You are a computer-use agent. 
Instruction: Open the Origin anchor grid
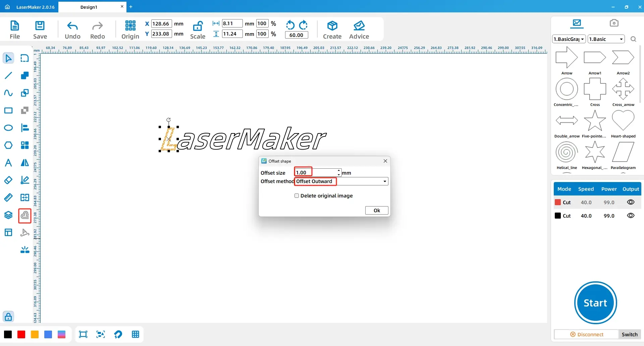(130, 30)
